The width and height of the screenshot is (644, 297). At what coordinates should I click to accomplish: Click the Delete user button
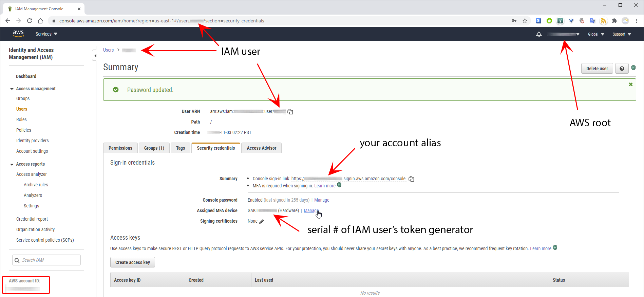(597, 69)
